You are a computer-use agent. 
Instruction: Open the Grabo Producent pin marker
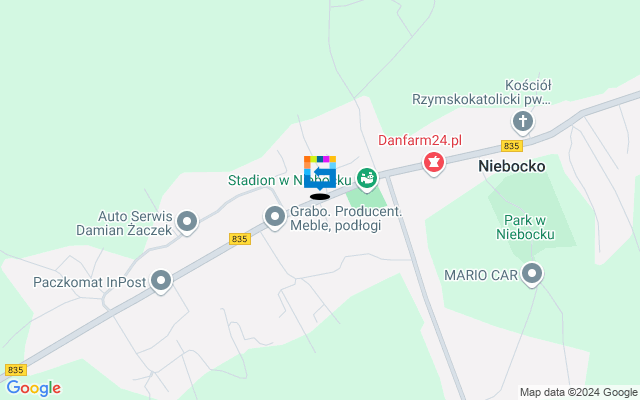tap(275, 218)
